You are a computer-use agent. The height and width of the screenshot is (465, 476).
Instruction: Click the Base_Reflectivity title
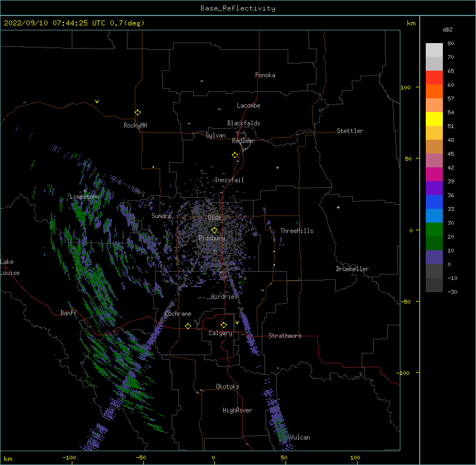(238, 8)
